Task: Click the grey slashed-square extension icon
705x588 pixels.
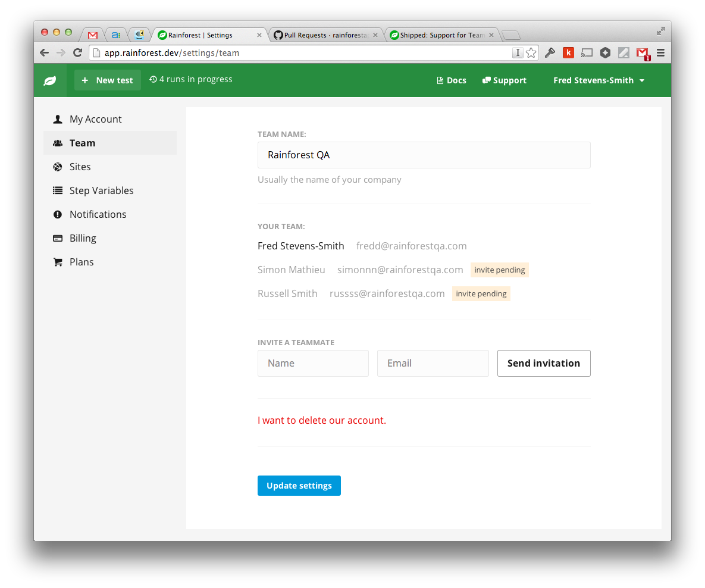Action: point(623,52)
